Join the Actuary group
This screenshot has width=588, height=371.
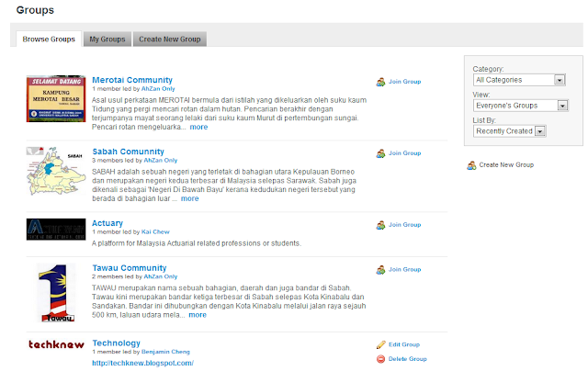point(404,224)
